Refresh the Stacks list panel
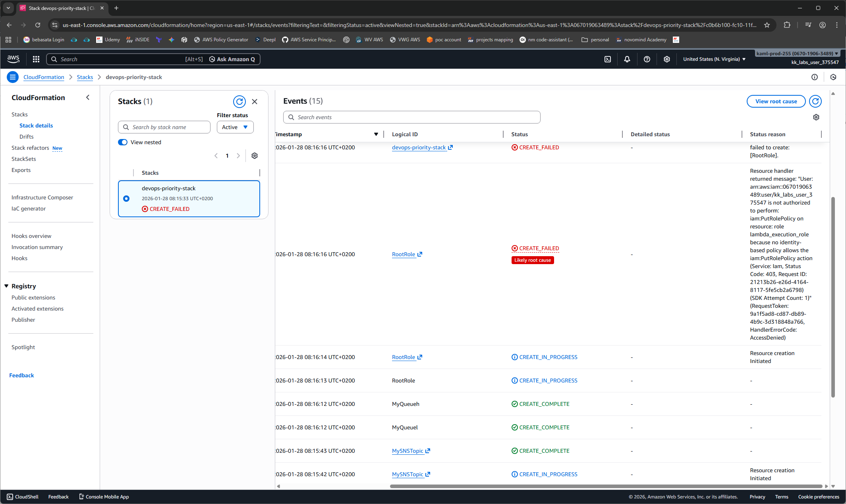Viewport: 846px width, 504px height. point(239,102)
